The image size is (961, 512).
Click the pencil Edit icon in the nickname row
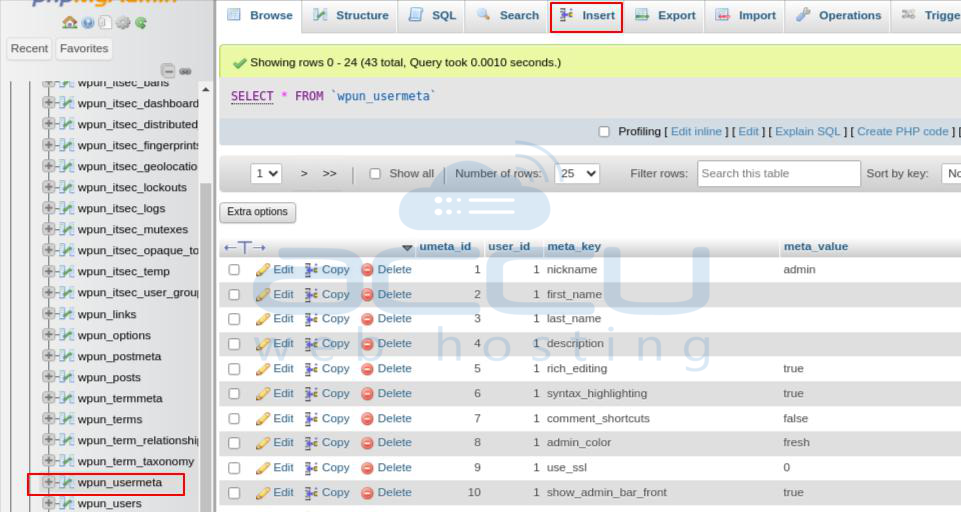coord(262,270)
